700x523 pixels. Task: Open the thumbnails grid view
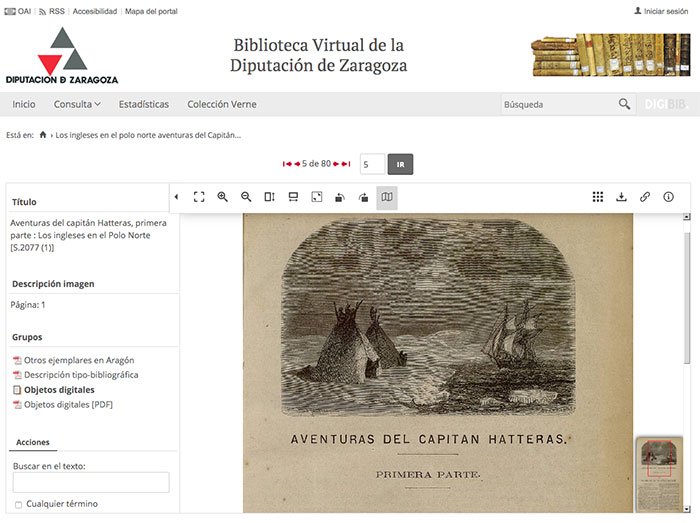[x=598, y=197]
